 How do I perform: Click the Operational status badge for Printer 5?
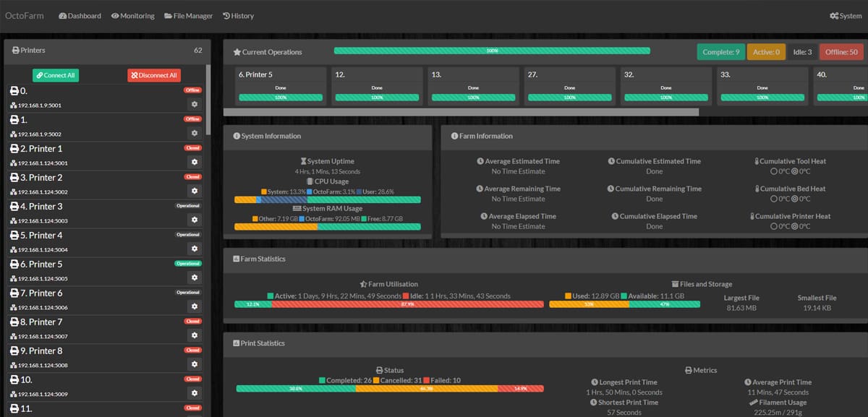[x=188, y=264]
